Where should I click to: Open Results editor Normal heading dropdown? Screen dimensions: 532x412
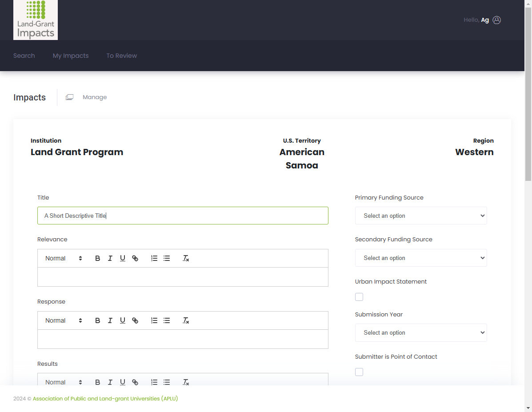coord(64,382)
